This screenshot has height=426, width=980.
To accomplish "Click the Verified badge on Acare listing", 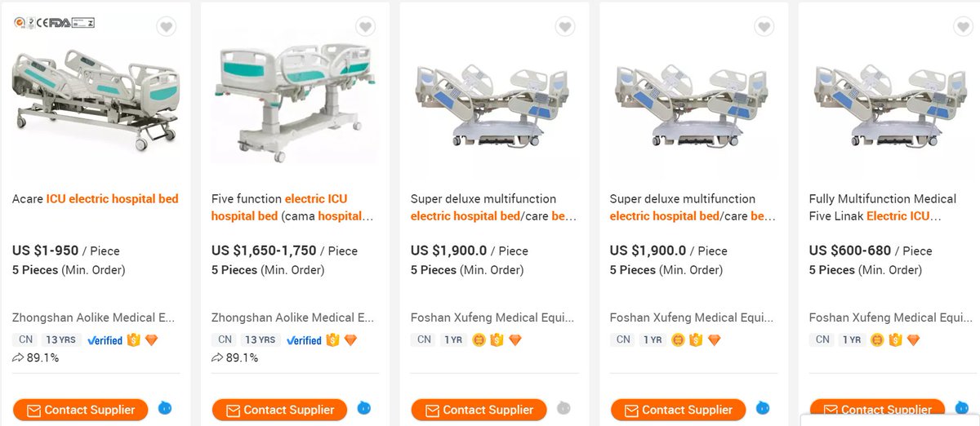I will tap(105, 340).
